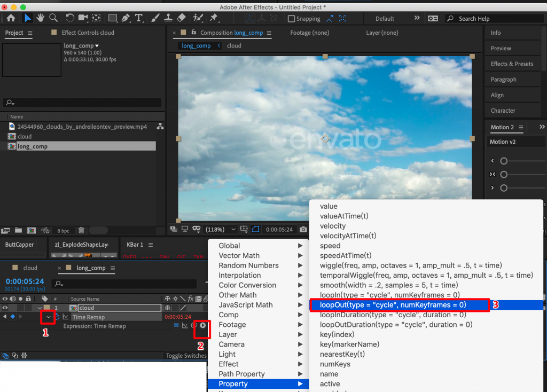Screen dimensions: 547x392
Task: Select the Default workspace
Action: click(385, 19)
